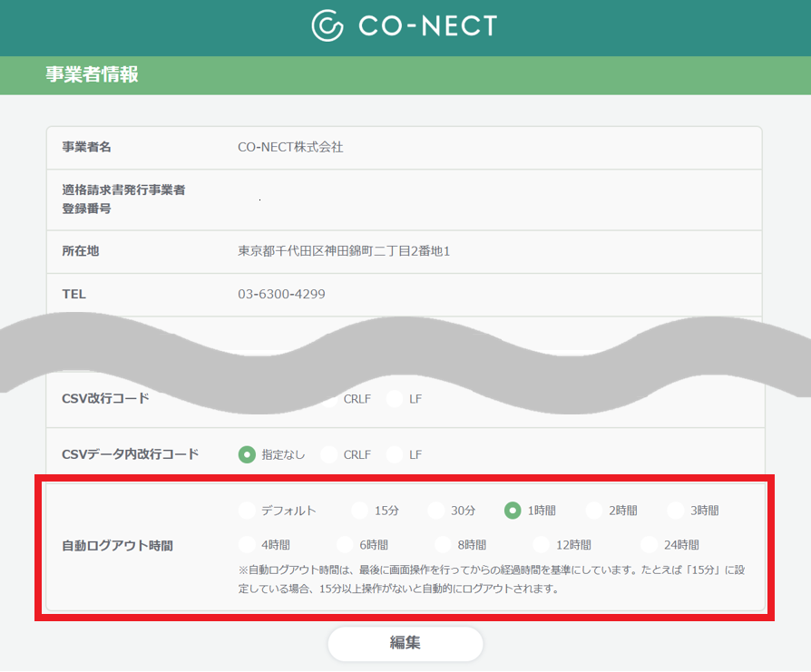Click the 編集 button

(405, 644)
